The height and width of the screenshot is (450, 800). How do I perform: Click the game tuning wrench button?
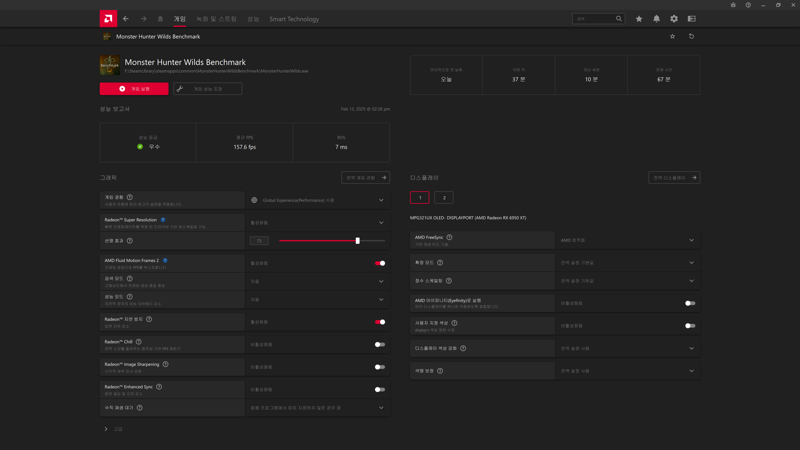pyautogui.click(x=208, y=89)
